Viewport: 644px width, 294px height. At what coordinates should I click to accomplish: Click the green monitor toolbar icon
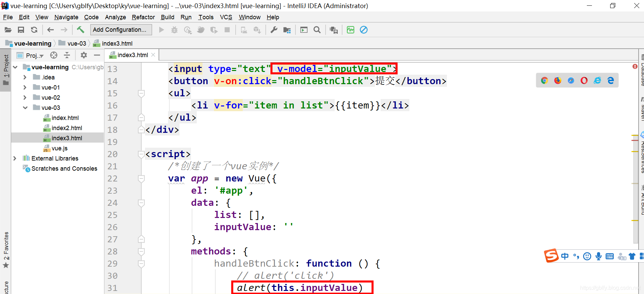(351, 30)
